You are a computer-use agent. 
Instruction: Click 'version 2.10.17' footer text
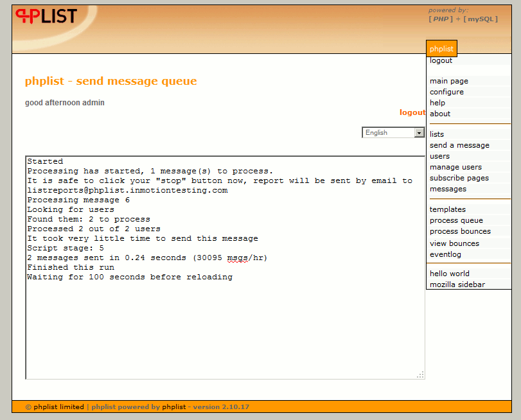pos(221,407)
